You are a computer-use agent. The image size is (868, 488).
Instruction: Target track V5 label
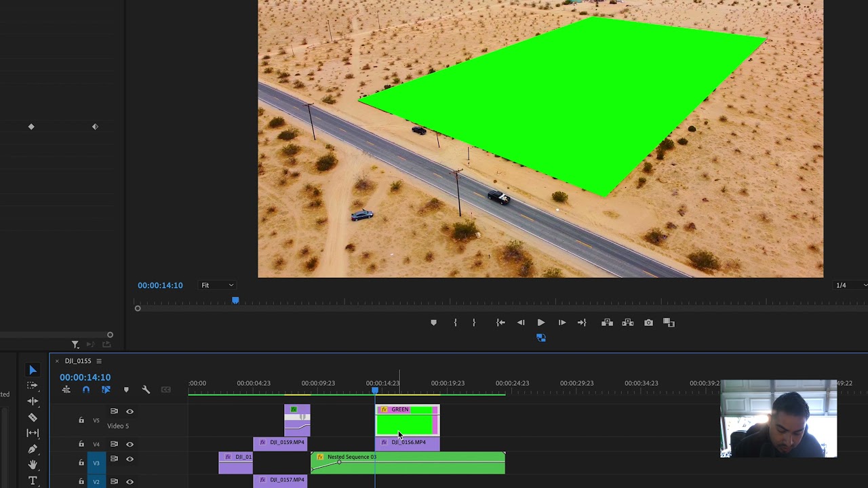(96, 420)
